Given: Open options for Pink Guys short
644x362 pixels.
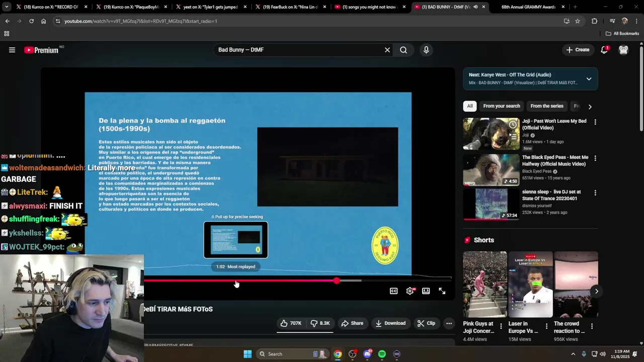Looking at the screenshot, I should pos(501,326).
